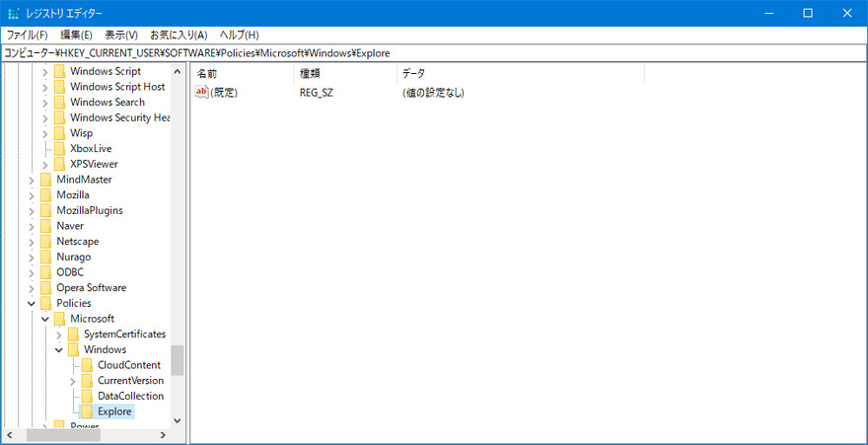Open the お気に入り(A) menu
Viewport: 868px width, 445px height.
pyautogui.click(x=179, y=35)
